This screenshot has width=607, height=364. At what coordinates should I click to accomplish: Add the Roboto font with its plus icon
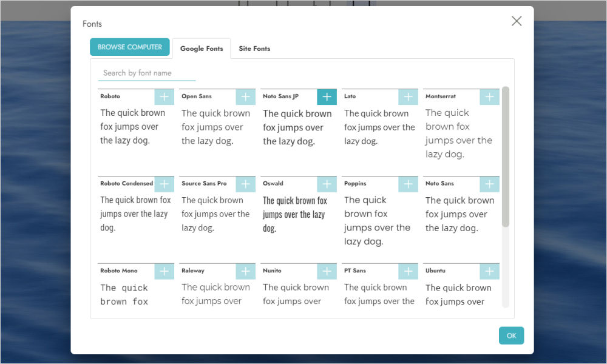(x=164, y=96)
